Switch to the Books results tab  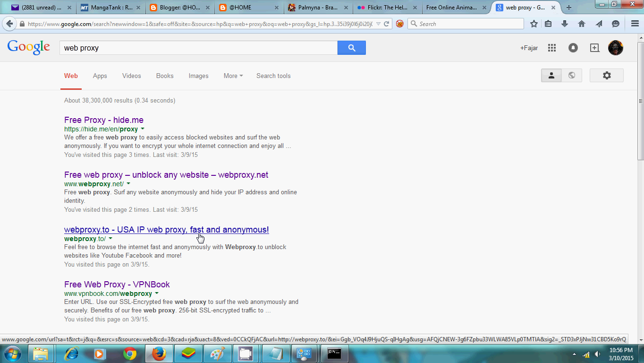click(165, 76)
